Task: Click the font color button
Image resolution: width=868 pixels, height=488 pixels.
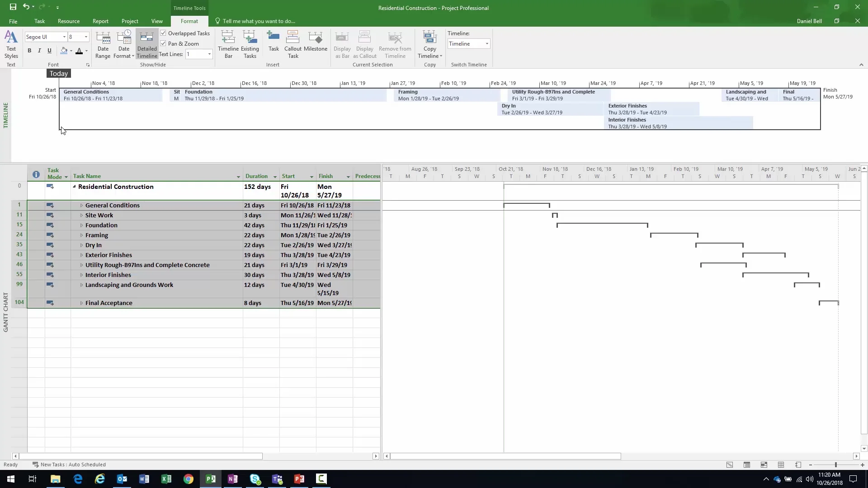Action: [x=79, y=51]
